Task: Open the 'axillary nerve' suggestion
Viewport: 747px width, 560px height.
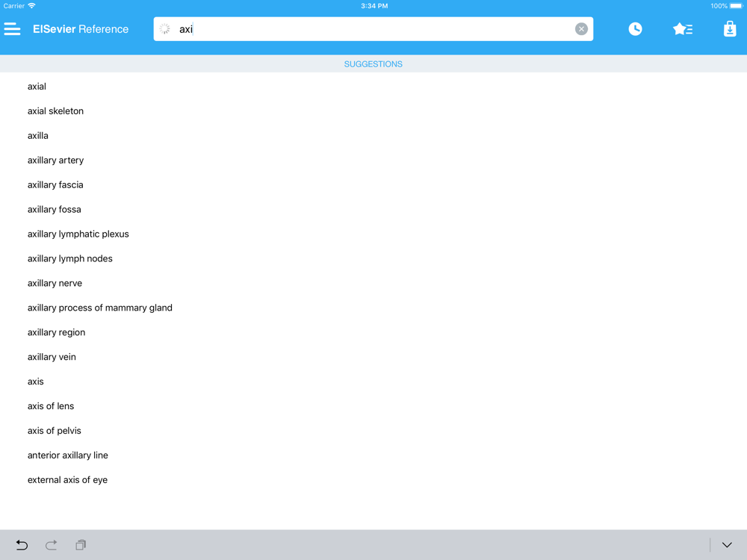Action: pos(55,283)
